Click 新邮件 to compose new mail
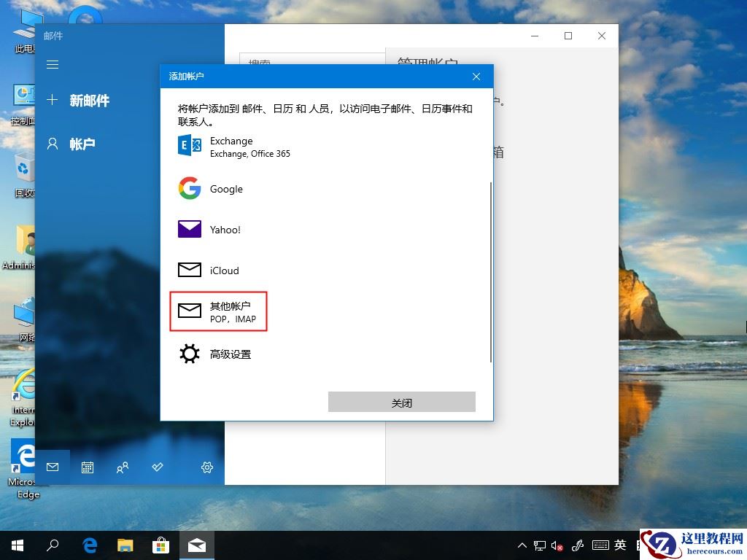The width and height of the screenshot is (747, 560). tap(90, 101)
